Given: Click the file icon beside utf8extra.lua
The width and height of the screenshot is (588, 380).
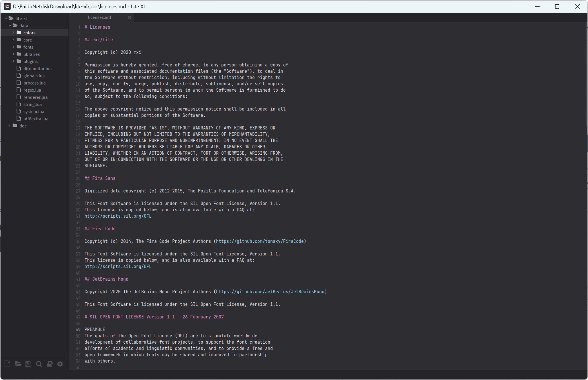Looking at the screenshot, I should pos(19,119).
